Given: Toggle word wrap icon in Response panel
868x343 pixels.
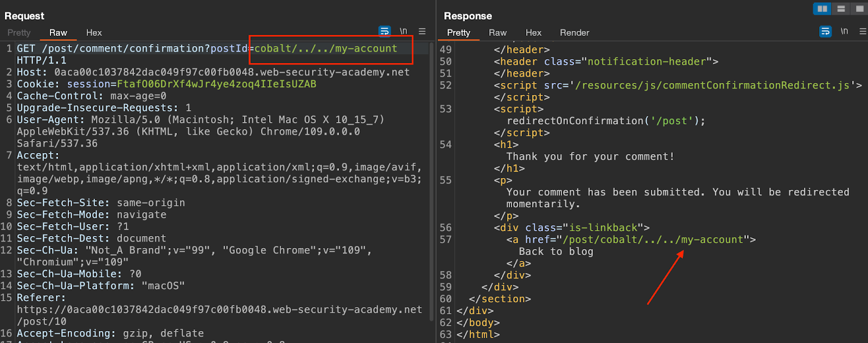Looking at the screenshot, I should pyautogui.click(x=825, y=31).
